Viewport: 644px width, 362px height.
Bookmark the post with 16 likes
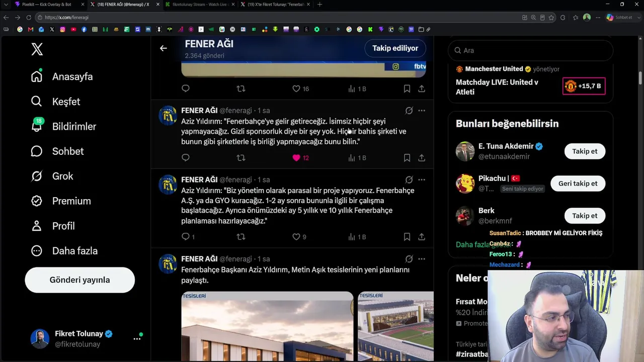407,88
